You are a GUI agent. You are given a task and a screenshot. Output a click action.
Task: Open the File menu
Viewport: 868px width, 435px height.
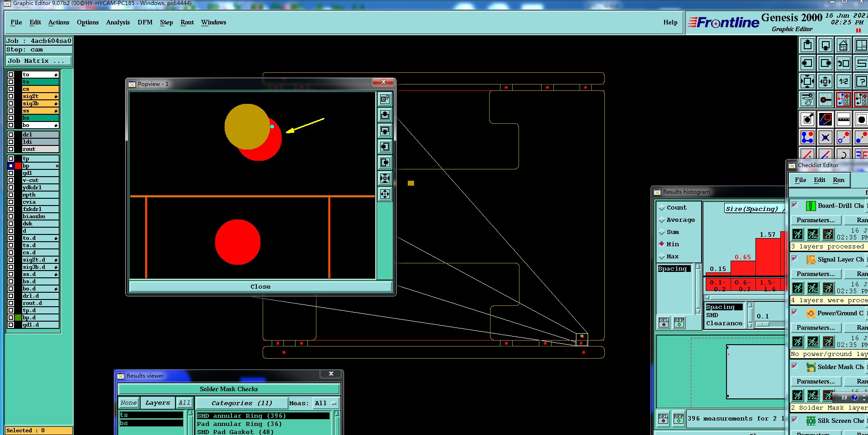click(x=16, y=23)
